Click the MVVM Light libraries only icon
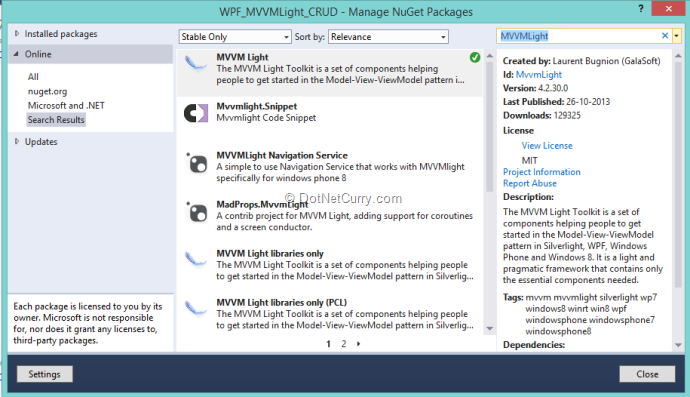The image size is (690, 397). [195, 260]
